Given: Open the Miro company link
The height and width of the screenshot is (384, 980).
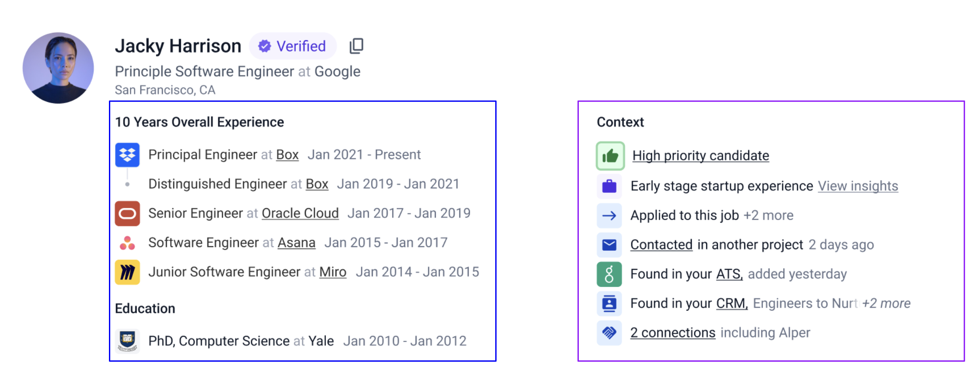Looking at the screenshot, I should coord(333,272).
